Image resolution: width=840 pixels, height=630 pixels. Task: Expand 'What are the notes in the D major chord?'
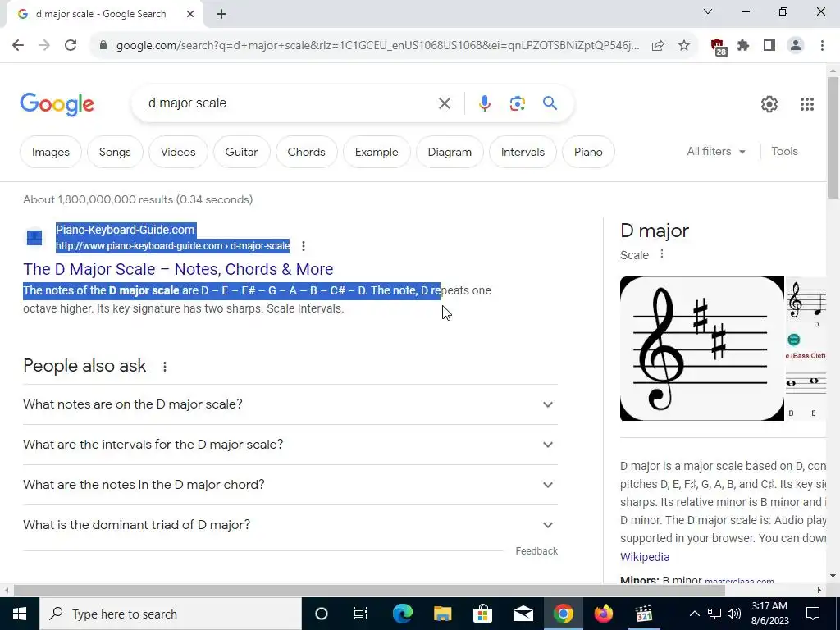pos(290,485)
